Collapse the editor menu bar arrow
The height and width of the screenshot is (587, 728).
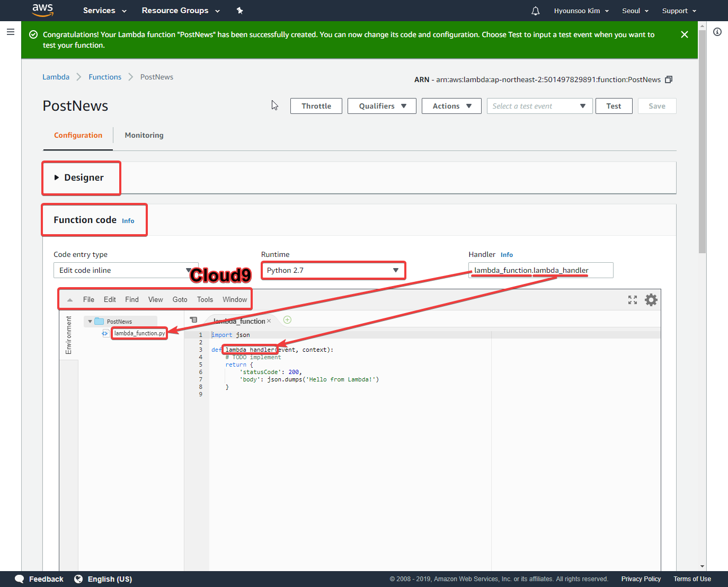70,300
